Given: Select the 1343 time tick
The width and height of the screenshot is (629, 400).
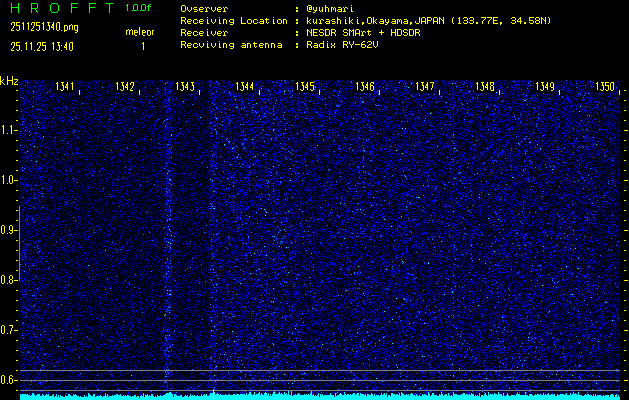Looking at the screenshot, I should coord(185,87).
